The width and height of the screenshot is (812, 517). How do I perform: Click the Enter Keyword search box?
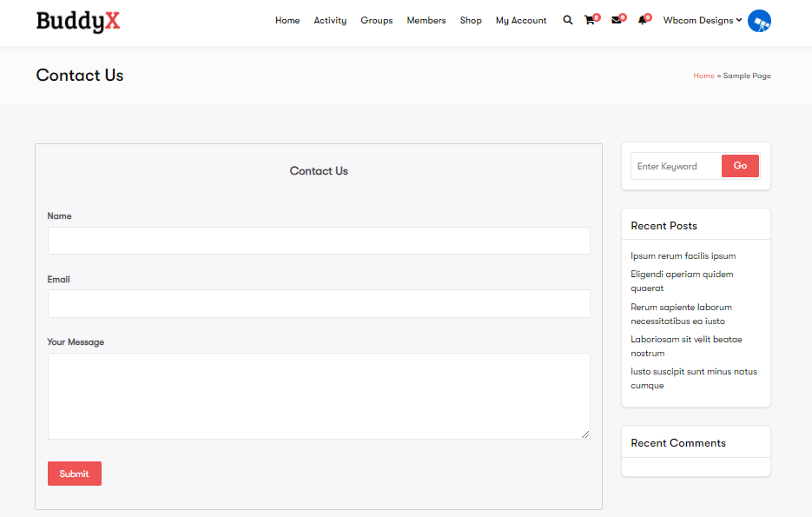coord(676,166)
